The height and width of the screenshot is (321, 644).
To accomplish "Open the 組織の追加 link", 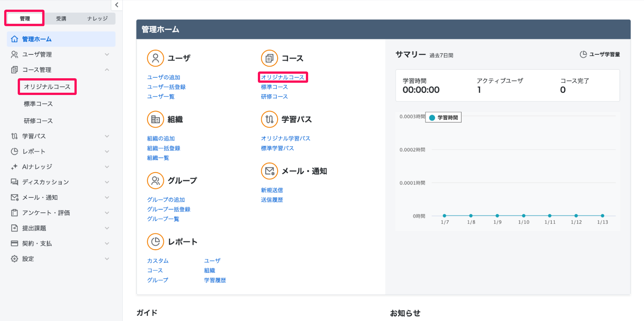I will 161,138.
